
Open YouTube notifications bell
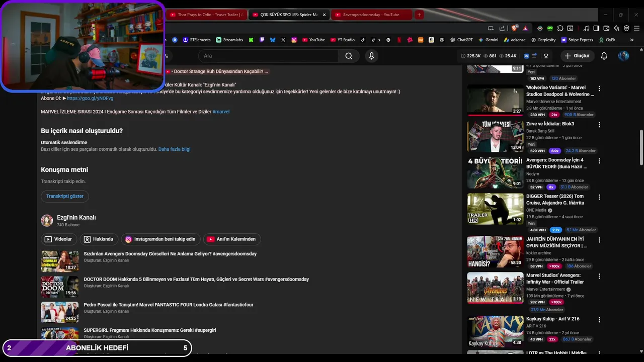[x=604, y=56]
